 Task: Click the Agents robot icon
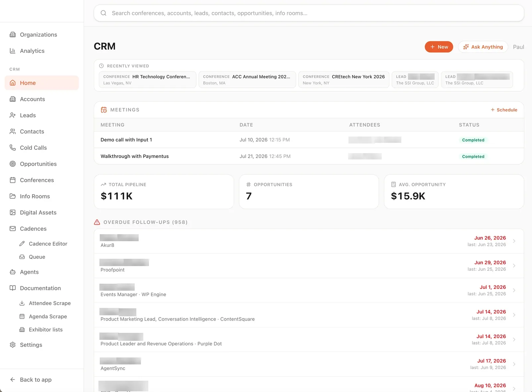click(x=13, y=272)
